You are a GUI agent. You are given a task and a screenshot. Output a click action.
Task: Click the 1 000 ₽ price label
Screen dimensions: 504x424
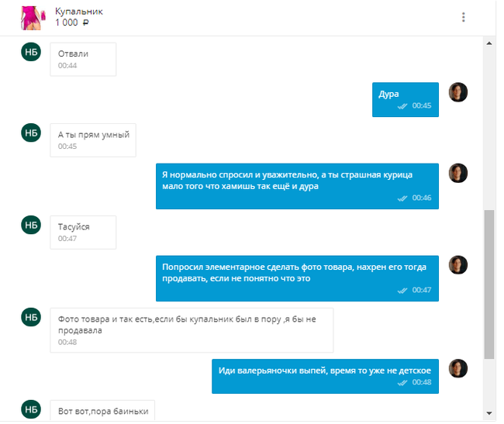pyautogui.click(x=72, y=23)
